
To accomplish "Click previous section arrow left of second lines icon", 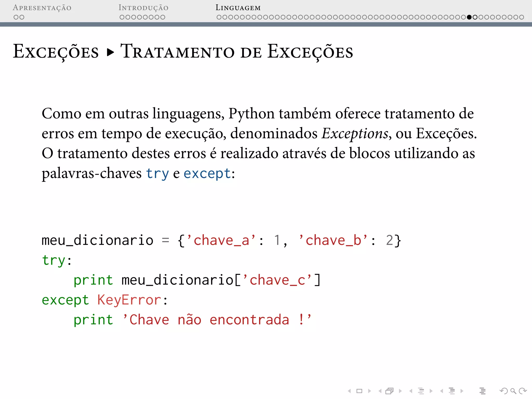I will (x=442, y=391).
